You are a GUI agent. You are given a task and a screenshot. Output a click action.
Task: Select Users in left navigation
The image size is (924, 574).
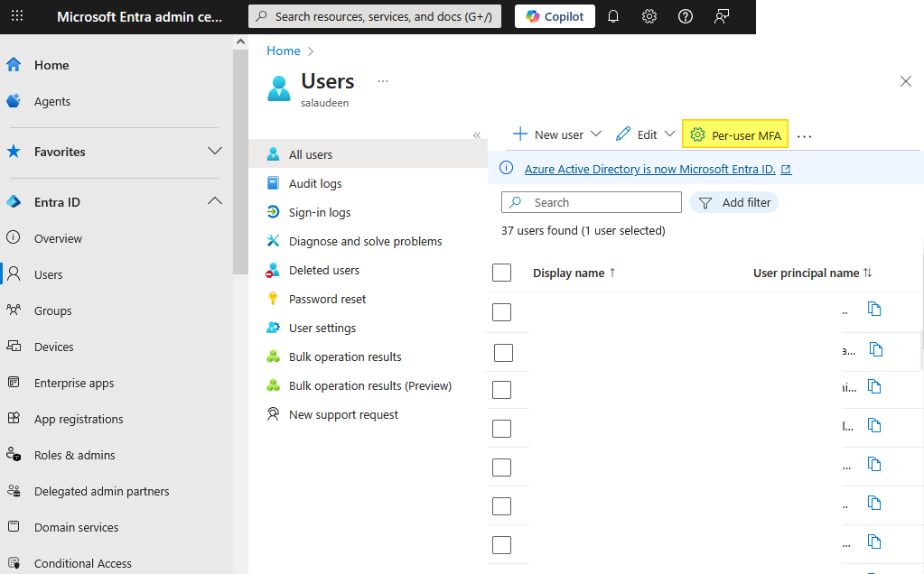tap(48, 275)
